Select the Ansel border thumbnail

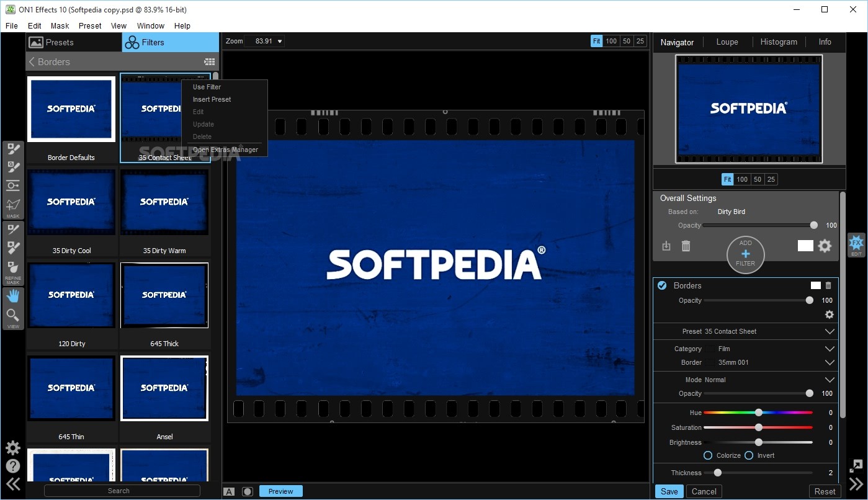[x=164, y=388]
